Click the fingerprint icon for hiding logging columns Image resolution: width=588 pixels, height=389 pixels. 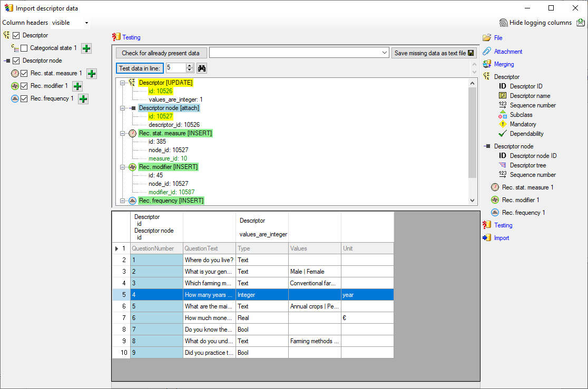click(x=503, y=23)
